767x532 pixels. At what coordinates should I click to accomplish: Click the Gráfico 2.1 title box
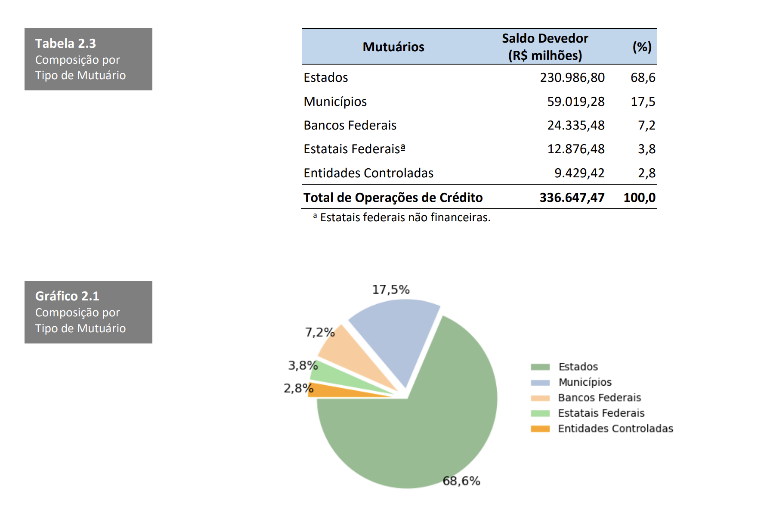88,312
